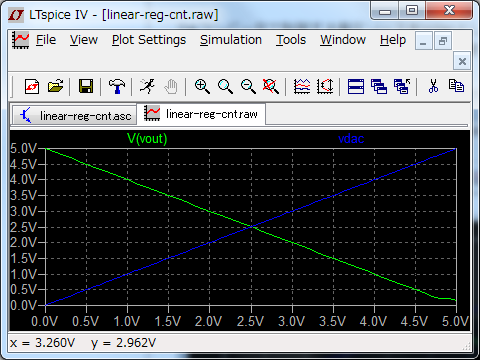
Task: Minimize the inner document window
Action: click(x=423, y=41)
